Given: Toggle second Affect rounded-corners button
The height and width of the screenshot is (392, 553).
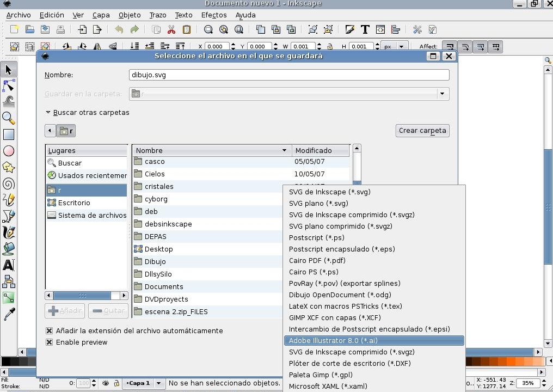Looking at the screenshot, I should (465, 47).
